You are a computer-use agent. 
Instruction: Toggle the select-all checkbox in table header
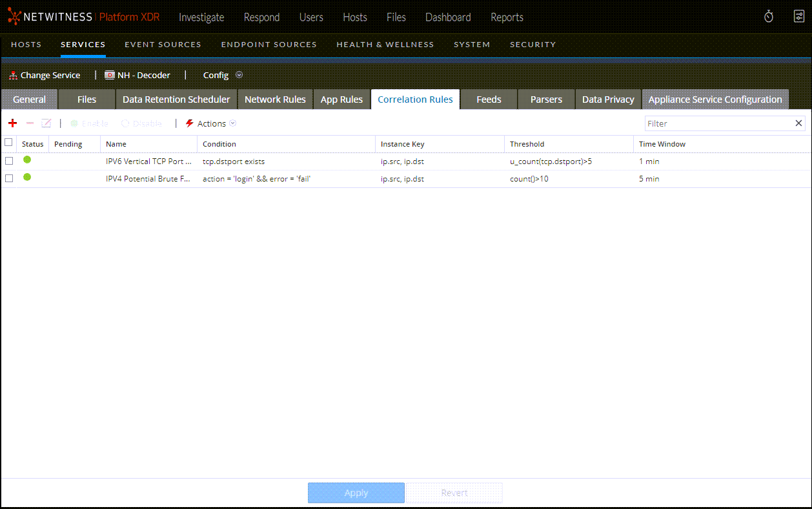pyautogui.click(x=9, y=143)
